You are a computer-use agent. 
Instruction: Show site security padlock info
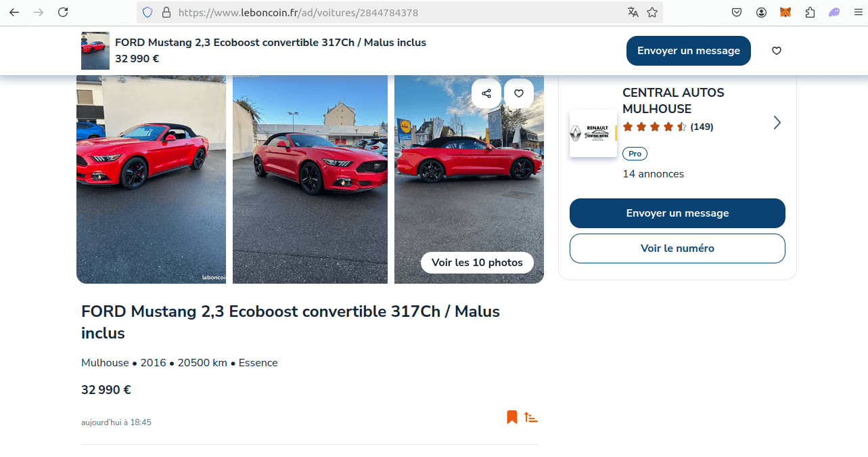pos(165,12)
